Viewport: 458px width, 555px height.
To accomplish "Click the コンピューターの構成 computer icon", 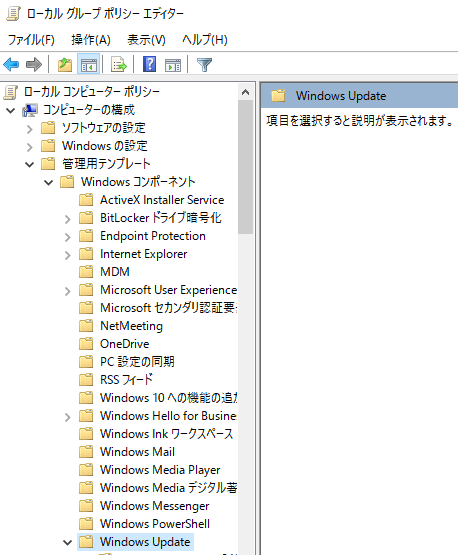I will 30,110.
